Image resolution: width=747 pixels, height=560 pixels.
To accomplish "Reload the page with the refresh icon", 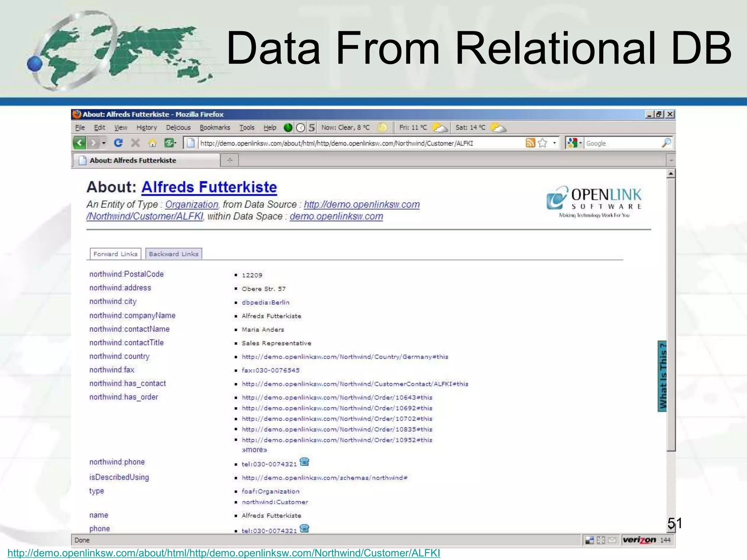I will pyautogui.click(x=118, y=143).
